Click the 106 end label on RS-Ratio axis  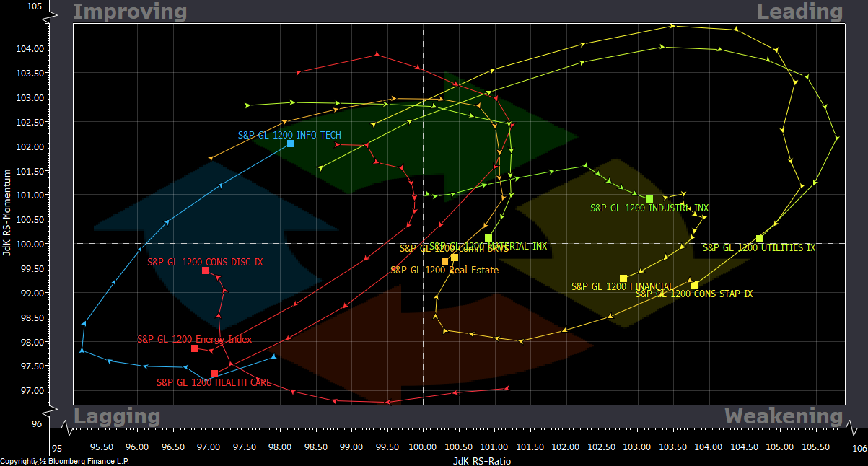point(859,449)
